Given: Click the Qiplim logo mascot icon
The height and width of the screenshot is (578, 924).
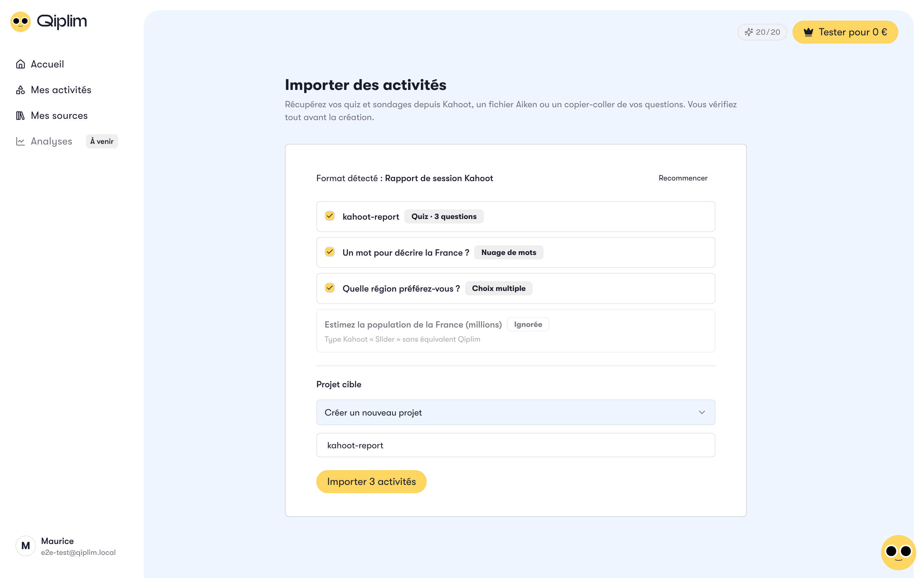Looking at the screenshot, I should (20, 22).
